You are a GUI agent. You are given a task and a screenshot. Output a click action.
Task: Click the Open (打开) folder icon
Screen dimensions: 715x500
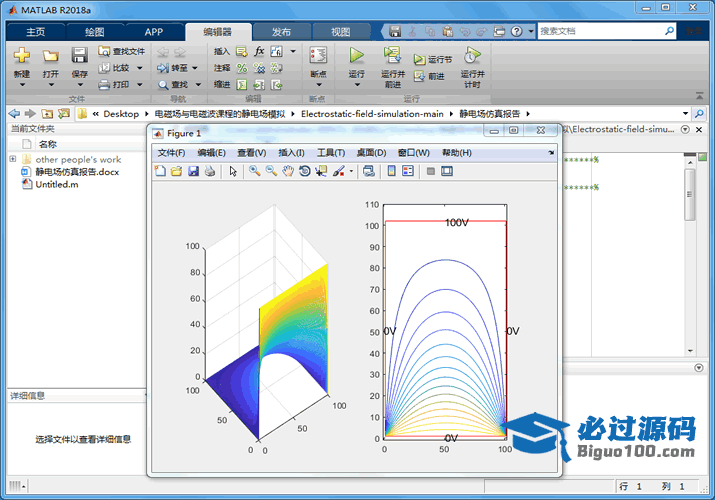[51, 56]
